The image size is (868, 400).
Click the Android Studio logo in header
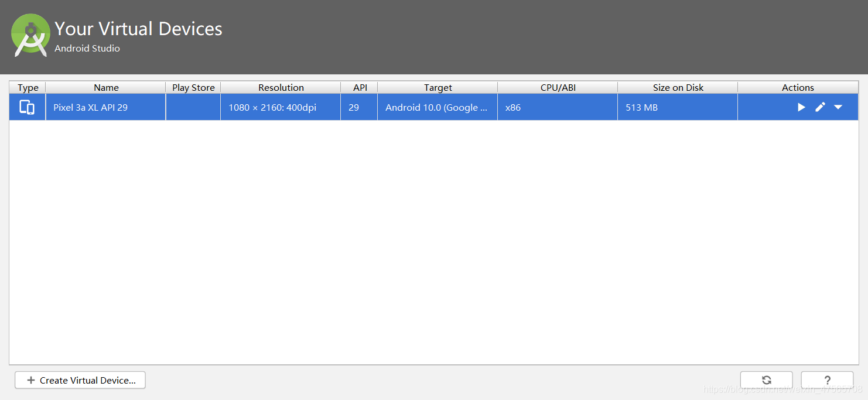(30, 35)
